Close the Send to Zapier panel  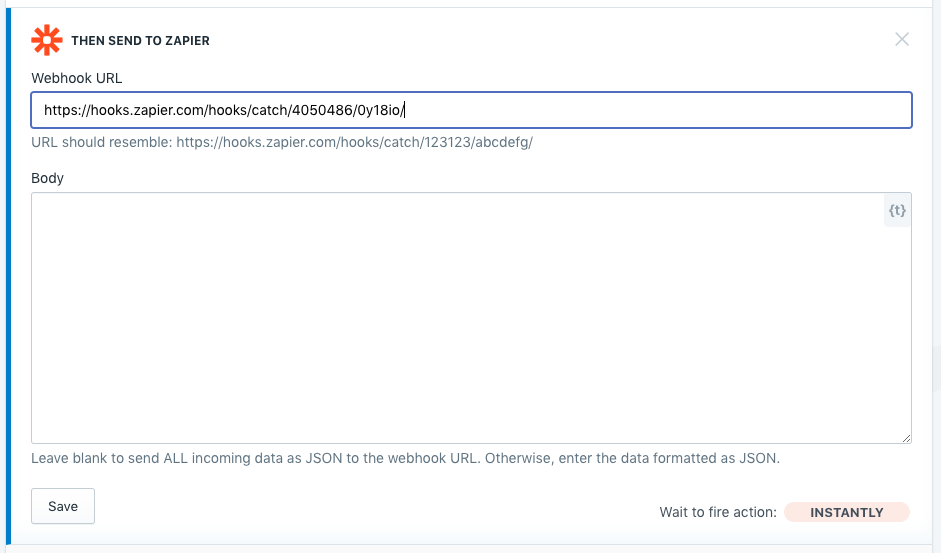(901, 40)
